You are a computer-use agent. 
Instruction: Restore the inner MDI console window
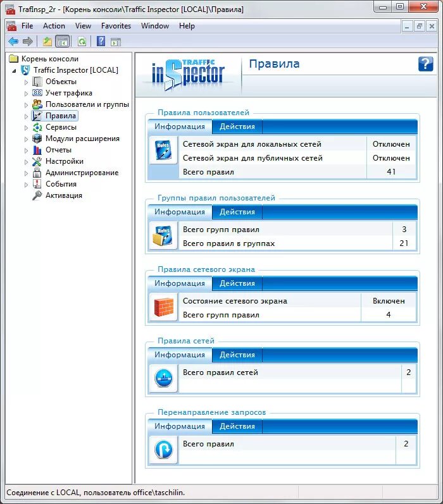pos(419,26)
